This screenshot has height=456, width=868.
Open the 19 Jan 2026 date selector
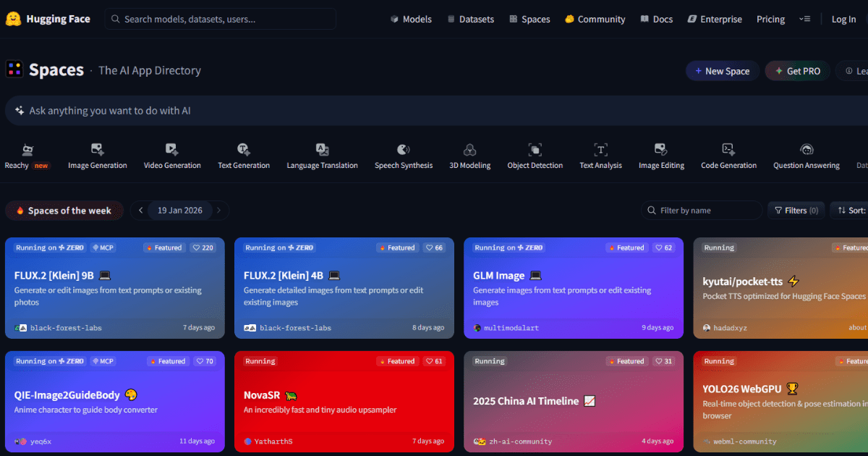[x=179, y=210]
